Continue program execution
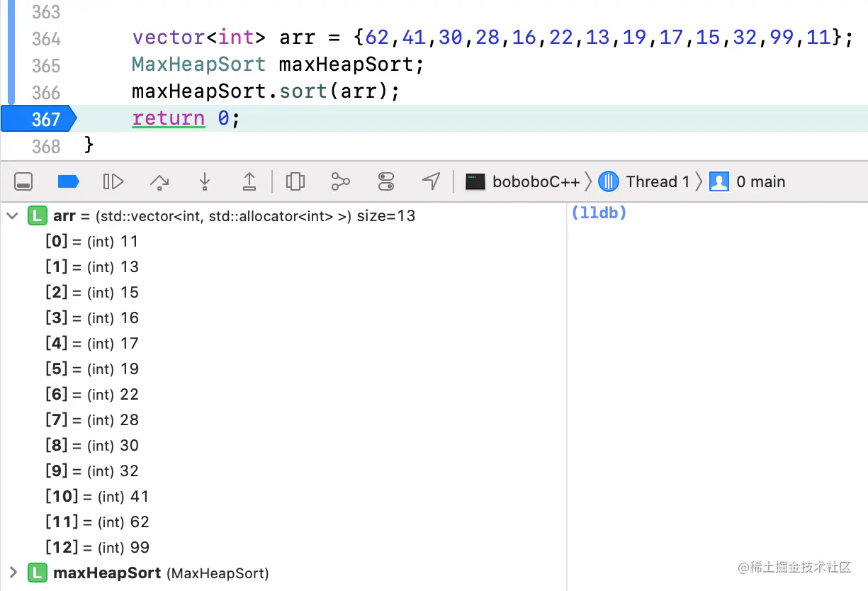 [x=113, y=182]
